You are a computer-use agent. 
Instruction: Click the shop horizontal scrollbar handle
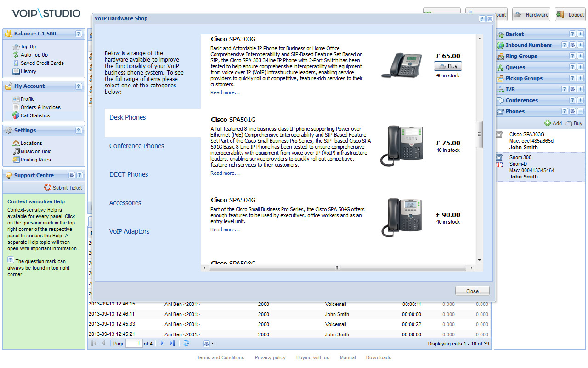click(x=337, y=268)
